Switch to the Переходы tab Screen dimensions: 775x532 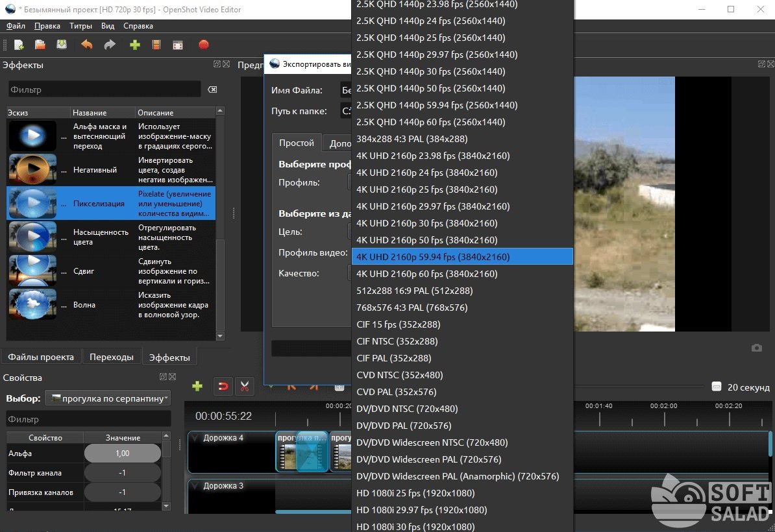112,357
